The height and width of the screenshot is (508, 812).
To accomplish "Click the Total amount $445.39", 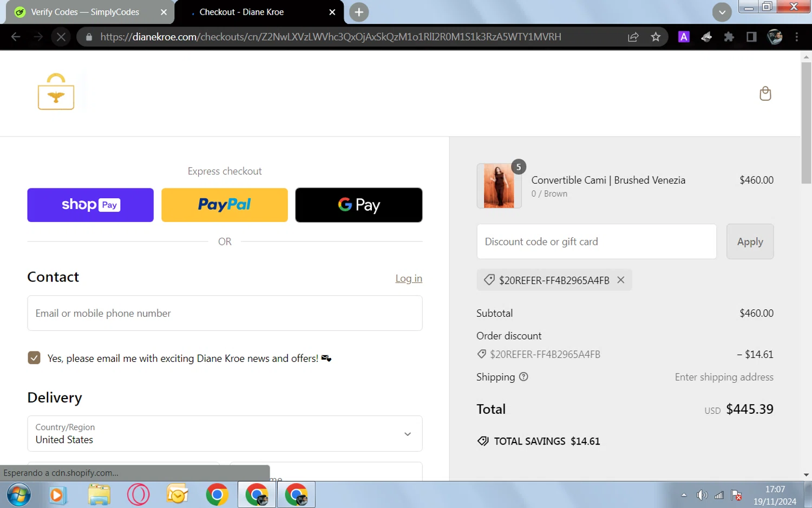I will click(749, 409).
